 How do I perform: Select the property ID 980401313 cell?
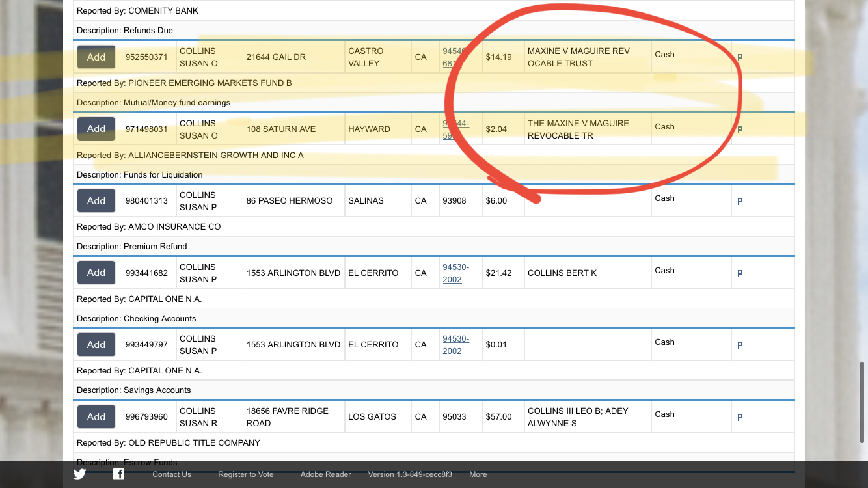149,201
